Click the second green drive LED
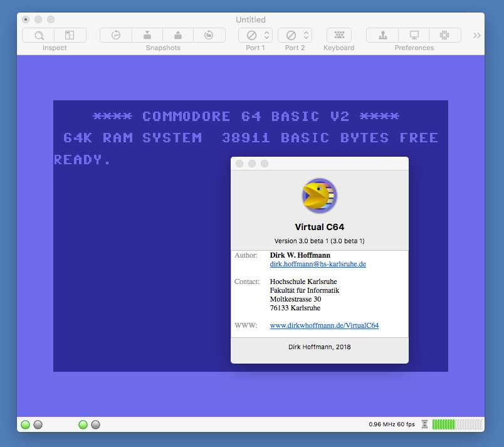The image size is (504, 447). point(83,424)
